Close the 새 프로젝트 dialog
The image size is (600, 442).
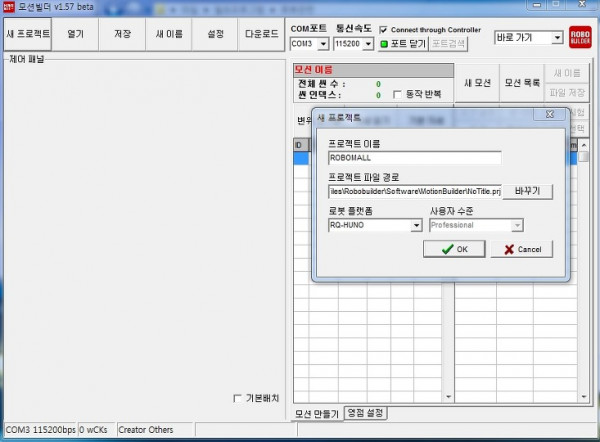pos(549,114)
